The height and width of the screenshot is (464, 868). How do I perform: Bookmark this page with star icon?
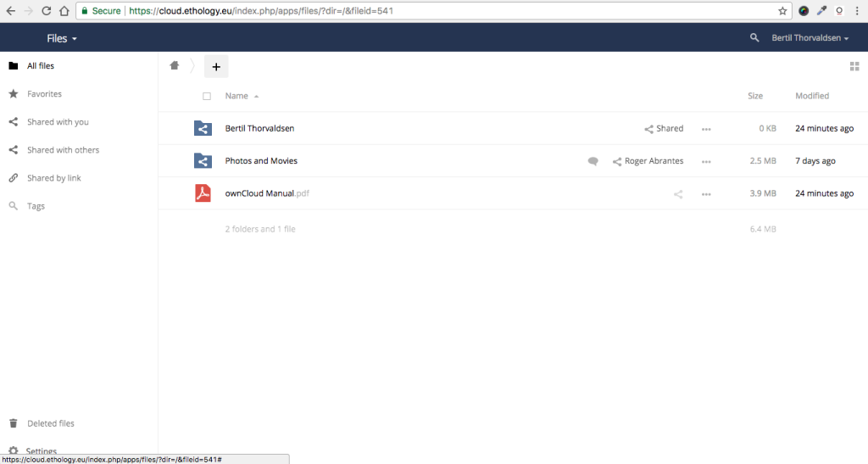pyautogui.click(x=782, y=10)
